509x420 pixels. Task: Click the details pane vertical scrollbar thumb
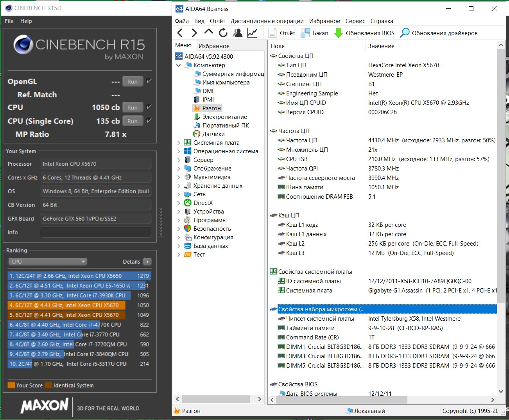pos(501,176)
